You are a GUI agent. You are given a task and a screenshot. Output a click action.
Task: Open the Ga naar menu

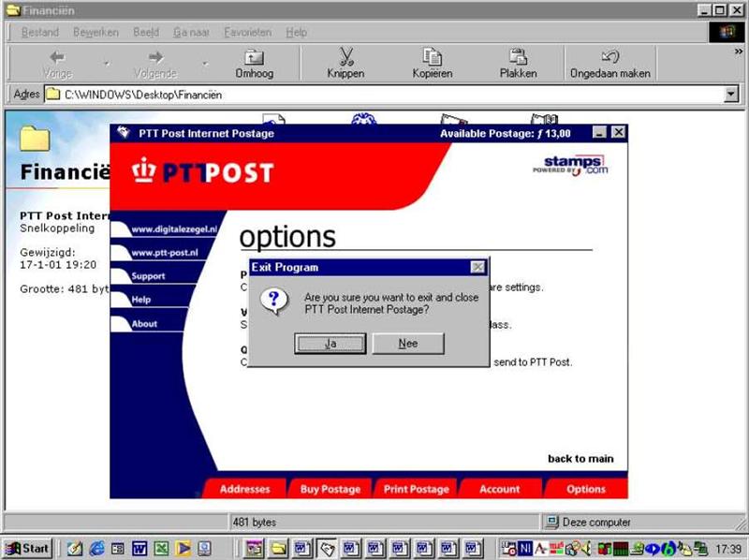[x=191, y=32]
